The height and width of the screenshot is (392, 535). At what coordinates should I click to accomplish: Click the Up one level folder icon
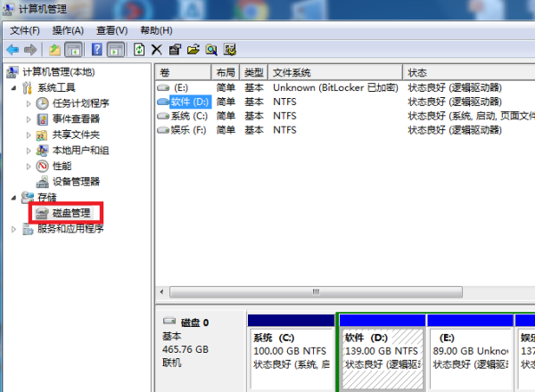pyautogui.click(x=54, y=50)
